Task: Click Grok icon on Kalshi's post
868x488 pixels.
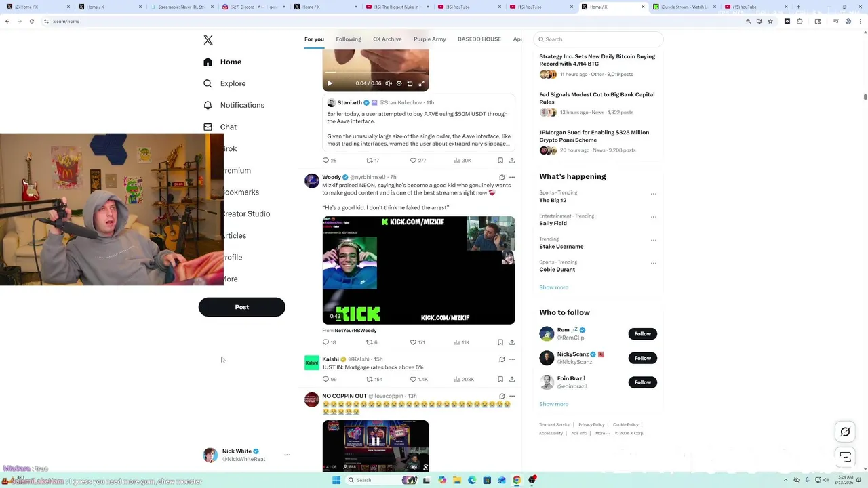Action: (x=502, y=359)
